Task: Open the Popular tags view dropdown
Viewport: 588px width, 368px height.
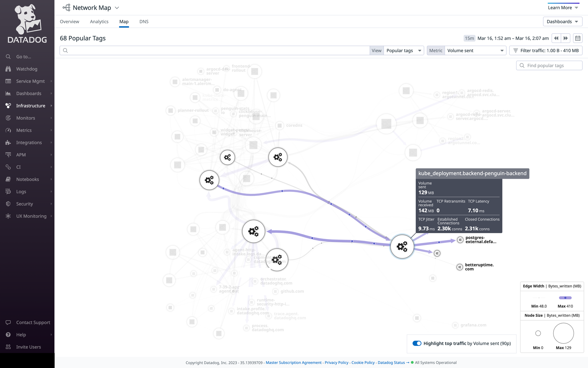Action: [x=404, y=51]
